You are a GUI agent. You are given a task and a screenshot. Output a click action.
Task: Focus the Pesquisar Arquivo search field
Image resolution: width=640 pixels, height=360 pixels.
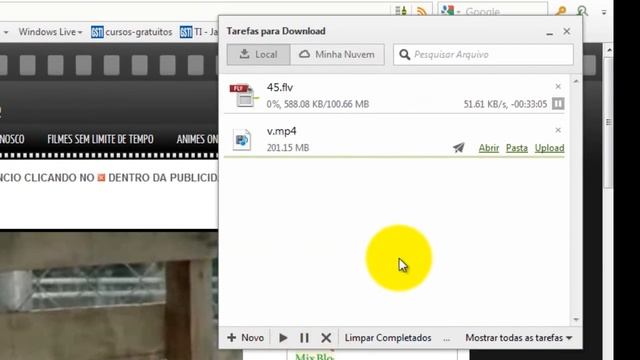[x=483, y=54]
